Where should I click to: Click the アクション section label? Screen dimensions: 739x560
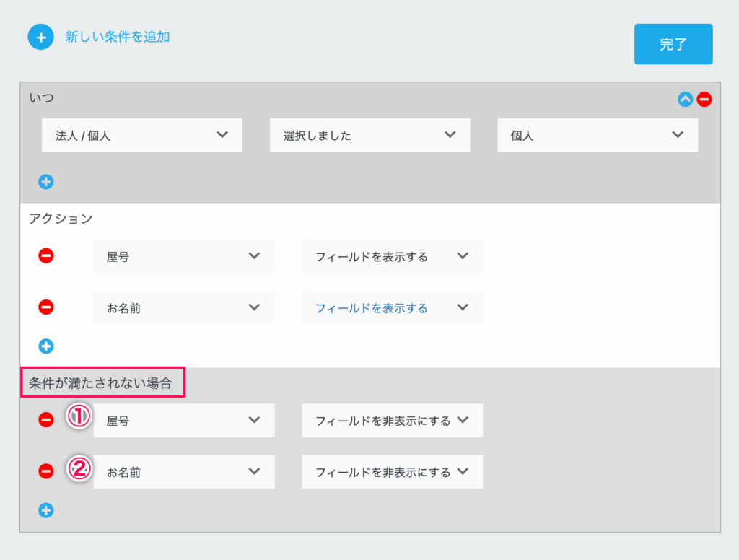click(61, 219)
